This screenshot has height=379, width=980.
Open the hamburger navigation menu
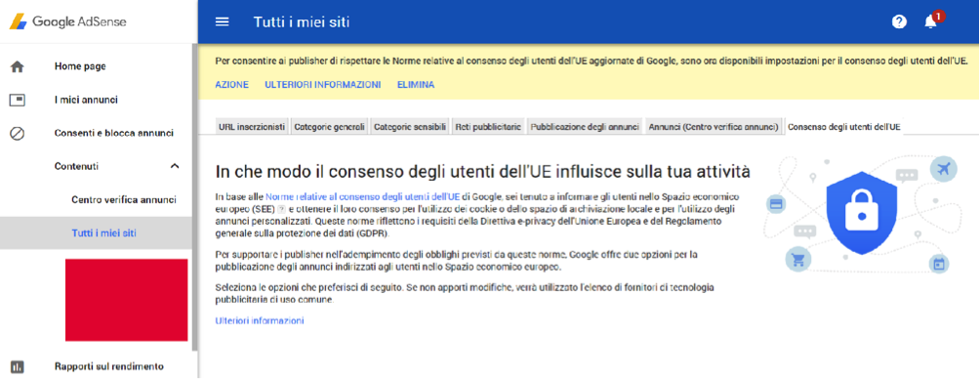[222, 21]
